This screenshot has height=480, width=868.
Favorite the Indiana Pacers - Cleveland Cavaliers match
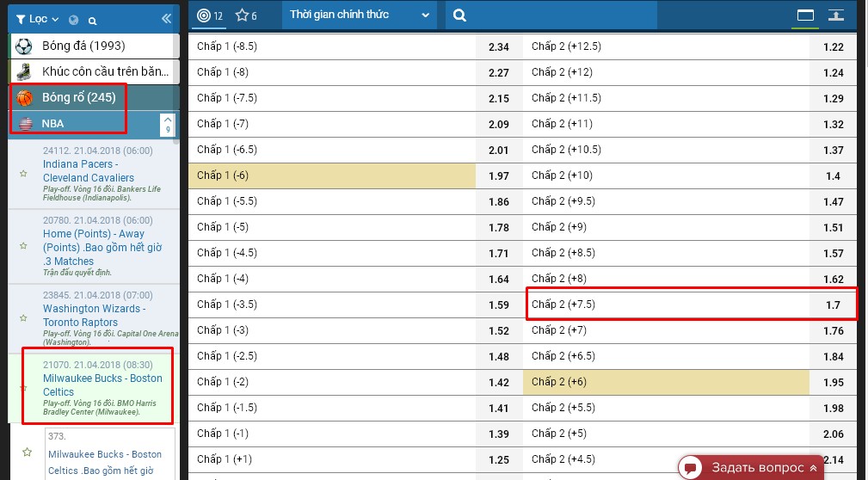(23, 174)
